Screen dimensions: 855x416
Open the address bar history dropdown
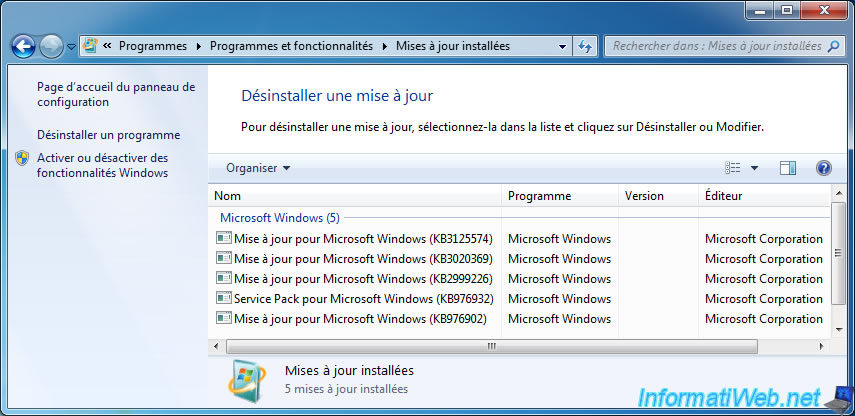[563, 47]
